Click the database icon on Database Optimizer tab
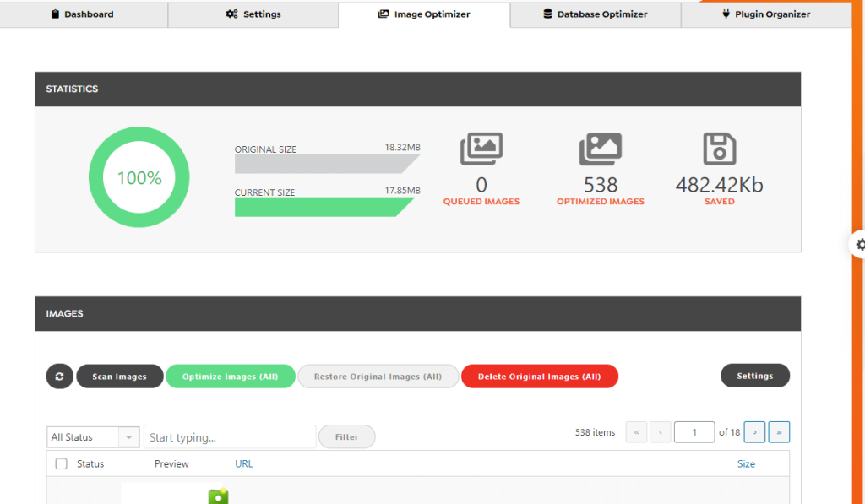This screenshot has height=504, width=865. point(547,14)
